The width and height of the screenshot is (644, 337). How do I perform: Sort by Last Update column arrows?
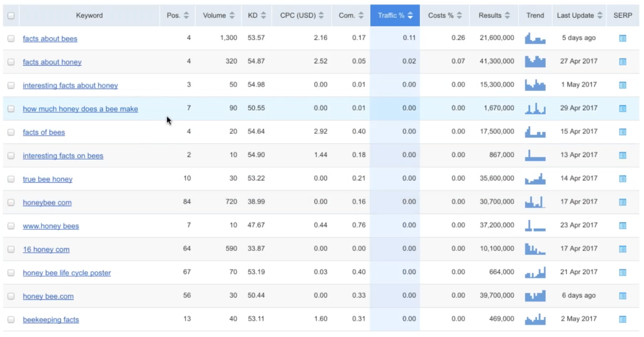(600, 15)
